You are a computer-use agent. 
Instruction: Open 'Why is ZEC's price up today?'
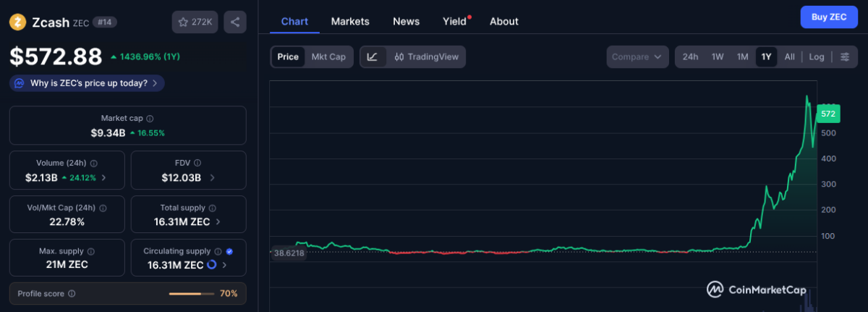[x=87, y=83]
